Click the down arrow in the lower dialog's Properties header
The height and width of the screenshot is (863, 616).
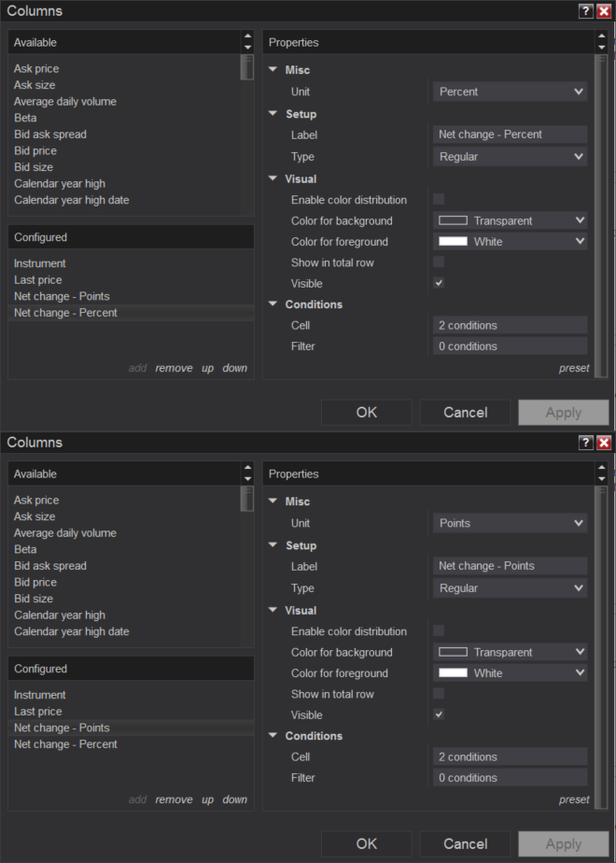tap(602, 479)
